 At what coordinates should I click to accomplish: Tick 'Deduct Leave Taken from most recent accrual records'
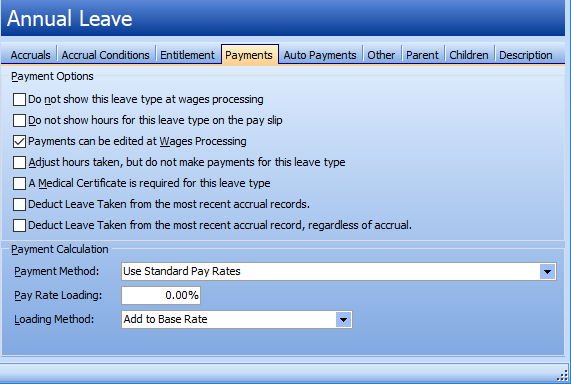[x=19, y=204]
